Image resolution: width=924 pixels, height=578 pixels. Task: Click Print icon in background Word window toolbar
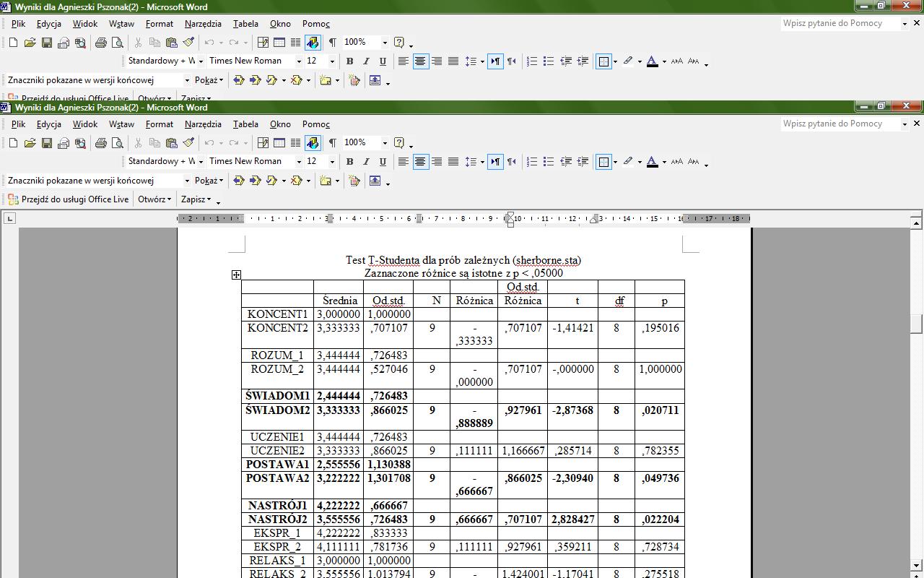101,43
